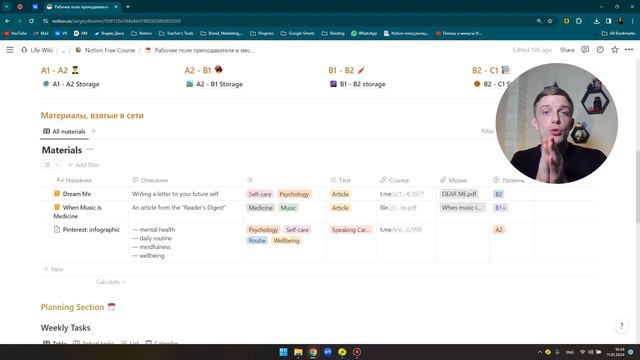This screenshot has height=360, width=640.
Task: Add a New row to Materials
Action: point(53,269)
